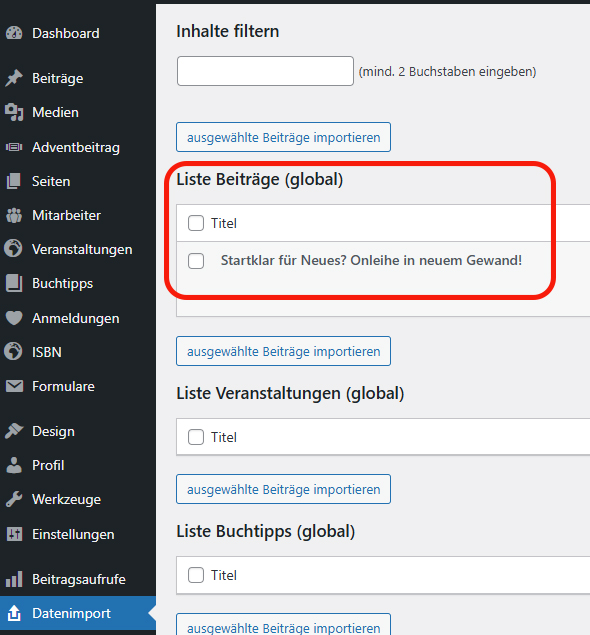Screen dimensions: 590x635
Task: Click the Anmeldungen heart icon
Action: [14, 318]
